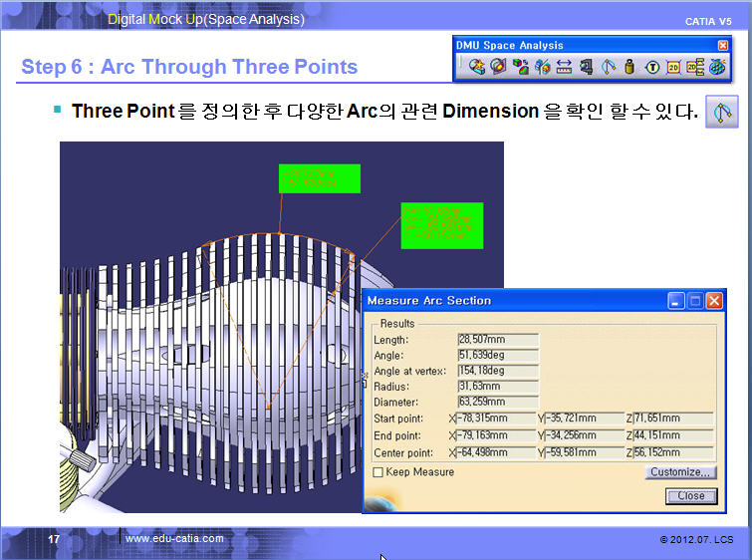
Task: Create annotated view with 2D icon
Action: pyautogui.click(x=673, y=67)
